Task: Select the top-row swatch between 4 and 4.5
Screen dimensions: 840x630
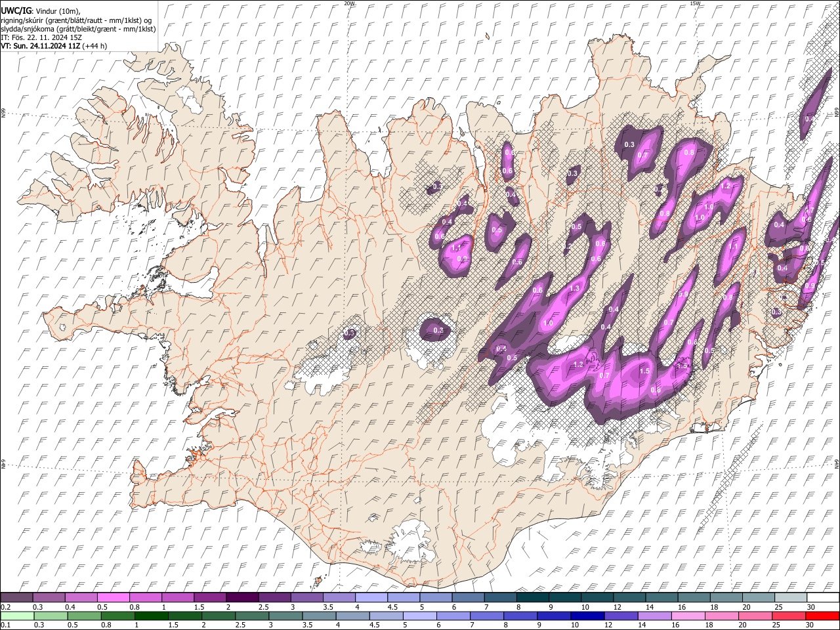Action: pyautogui.click(x=371, y=597)
